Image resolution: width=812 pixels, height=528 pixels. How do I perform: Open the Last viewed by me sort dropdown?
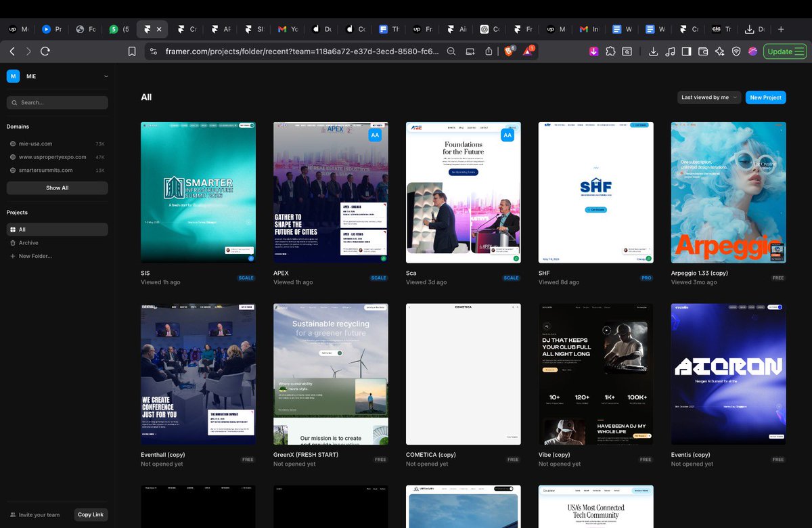click(708, 97)
